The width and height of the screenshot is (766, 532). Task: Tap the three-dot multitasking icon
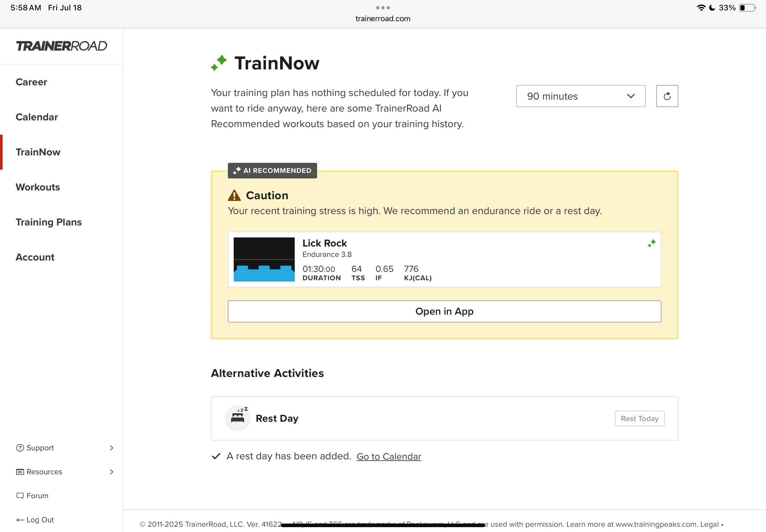point(383,8)
